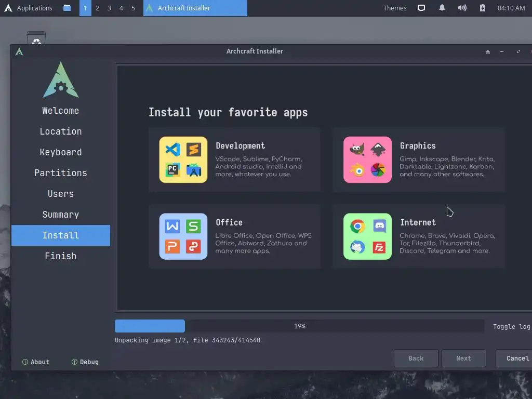Click the trash icon on the desktop

point(36,37)
